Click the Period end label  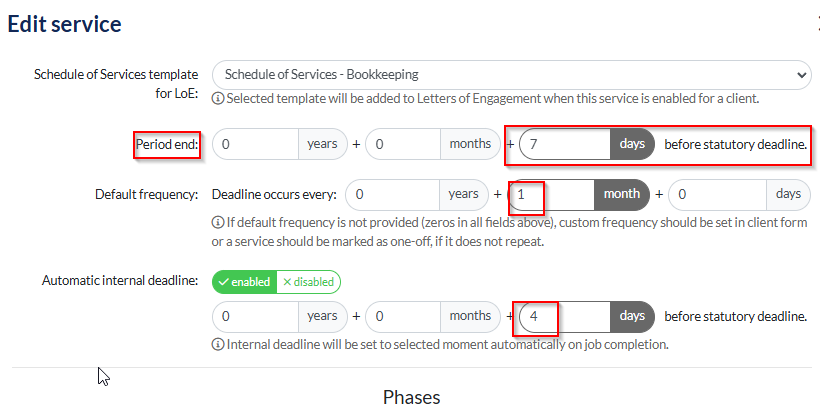coord(168,145)
